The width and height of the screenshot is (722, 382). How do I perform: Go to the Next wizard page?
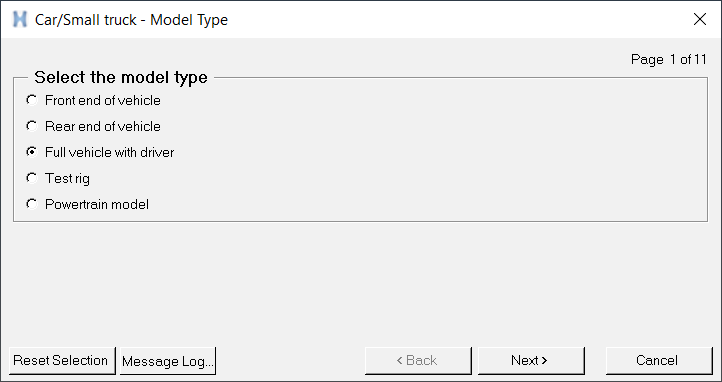pos(531,360)
